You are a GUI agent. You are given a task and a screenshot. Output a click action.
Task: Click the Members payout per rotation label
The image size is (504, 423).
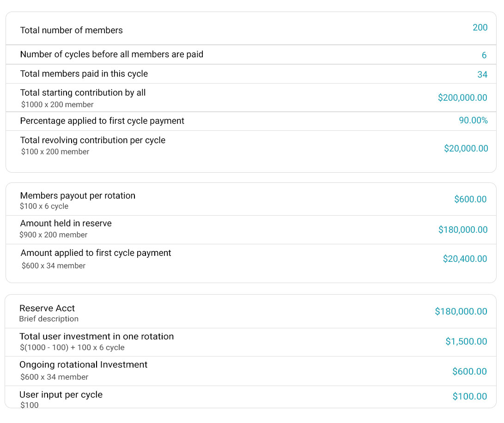[x=78, y=196]
